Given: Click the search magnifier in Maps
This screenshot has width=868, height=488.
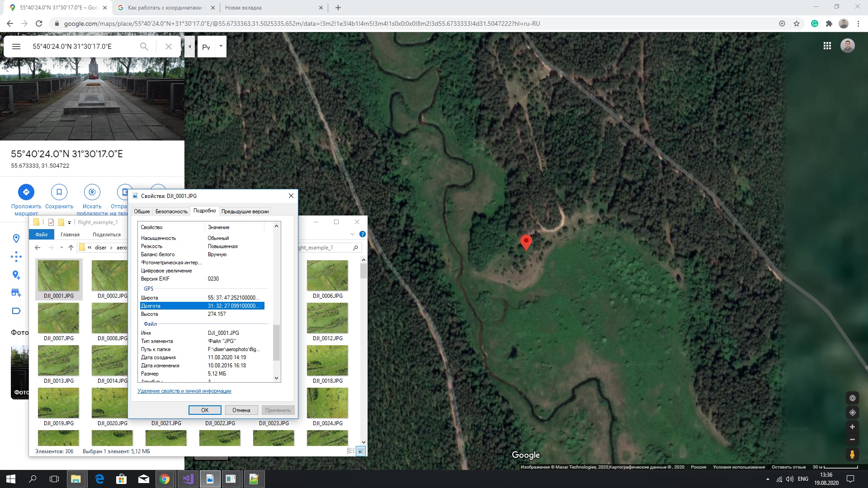Looking at the screenshot, I should pos(144,47).
